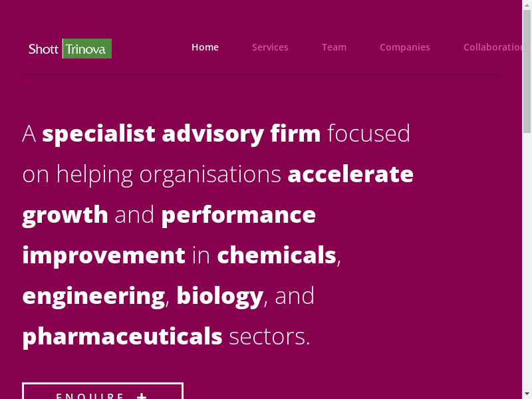Click the scrollbar up arrow
Image resolution: width=532 pixels, height=399 pixels.
point(527,5)
